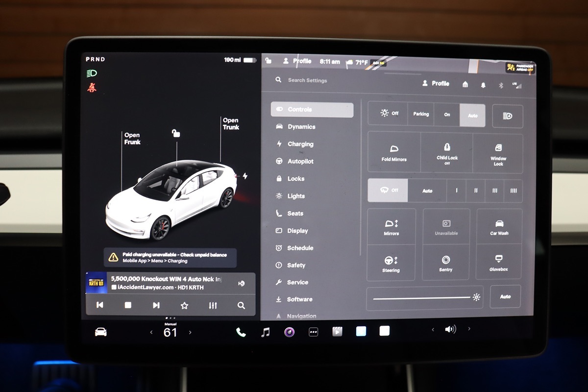Open the Autopilot settings menu

tap(300, 161)
